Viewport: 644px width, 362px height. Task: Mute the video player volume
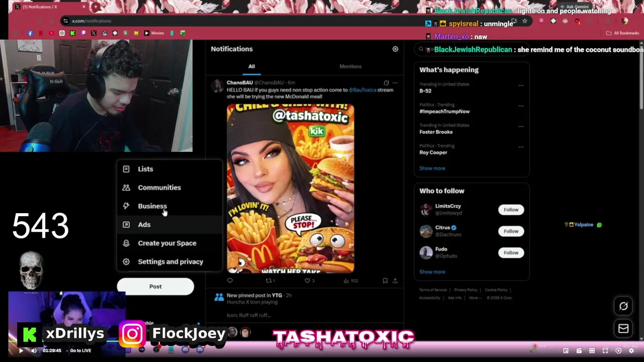coord(34,350)
